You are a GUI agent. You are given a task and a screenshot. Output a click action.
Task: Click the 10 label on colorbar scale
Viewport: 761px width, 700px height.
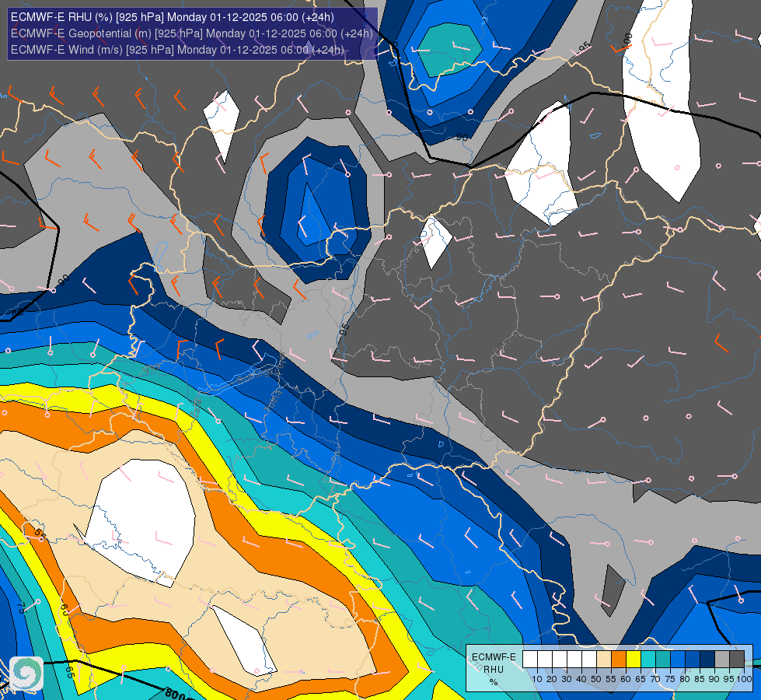click(x=537, y=679)
